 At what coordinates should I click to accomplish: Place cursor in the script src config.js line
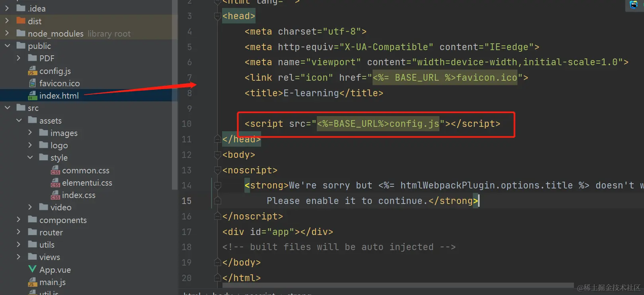372,124
